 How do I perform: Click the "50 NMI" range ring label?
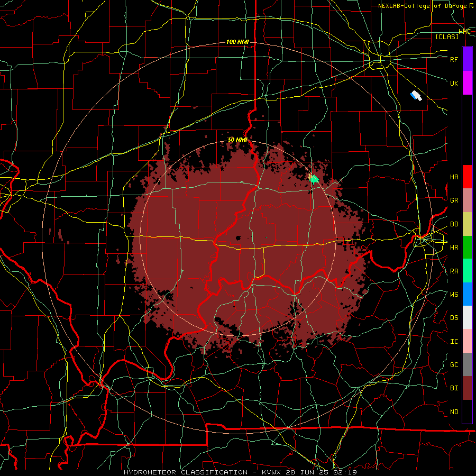pyautogui.click(x=237, y=140)
